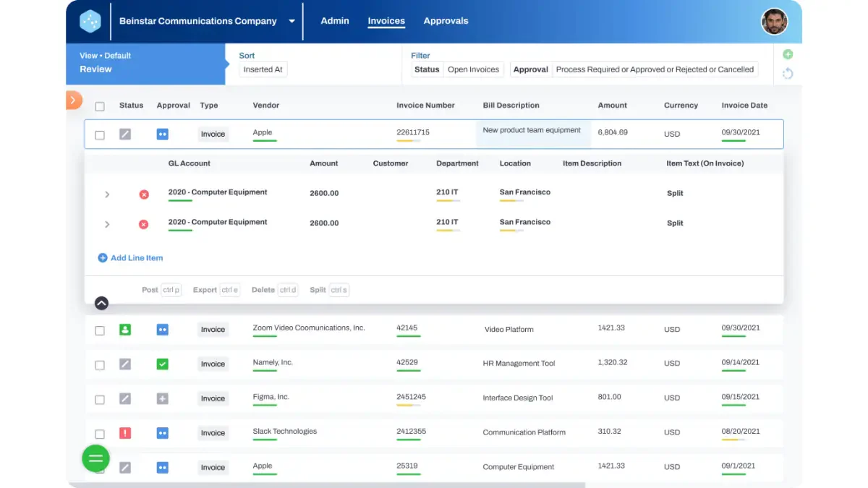Check the box for Apple invoice 22611715
The image size is (868, 488).
point(100,135)
